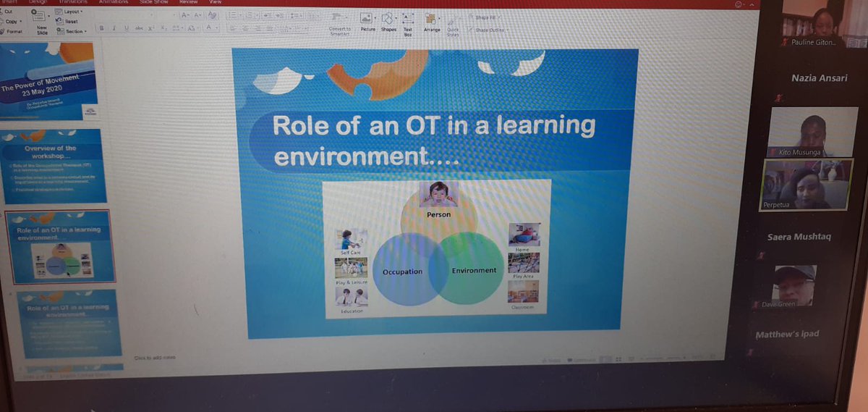
Task: Open the Shapes gallery
Action: [388, 22]
